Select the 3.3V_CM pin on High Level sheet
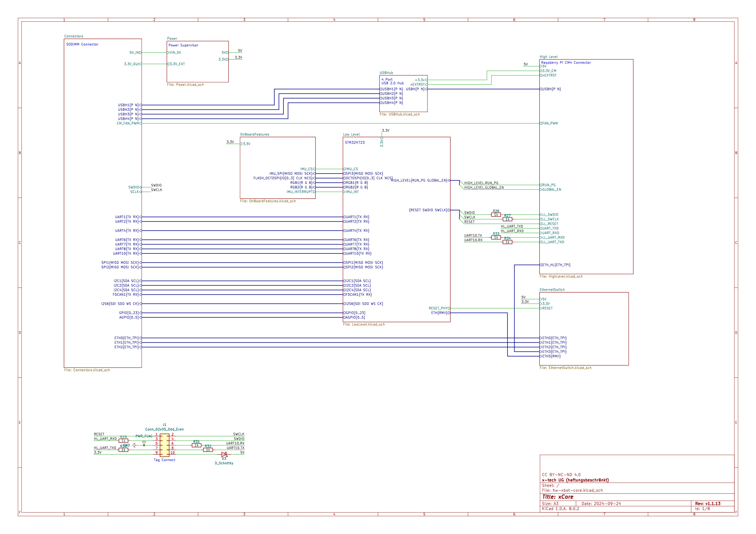 (x=548, y=71)
